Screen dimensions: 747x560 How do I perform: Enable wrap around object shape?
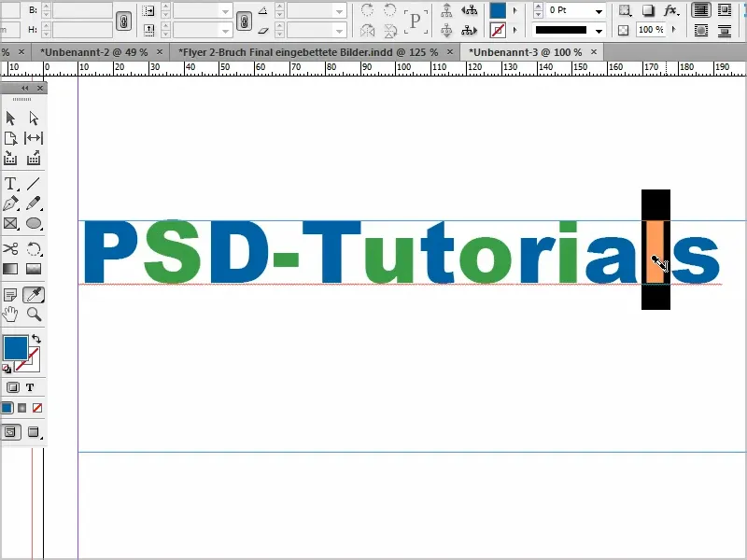click(x=701, y=31)
